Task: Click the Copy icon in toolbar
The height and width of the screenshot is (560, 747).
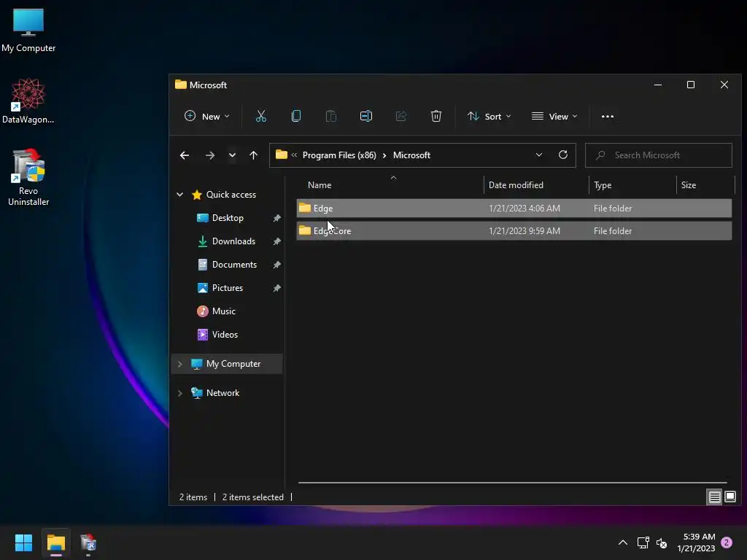Action: (296, 116)
